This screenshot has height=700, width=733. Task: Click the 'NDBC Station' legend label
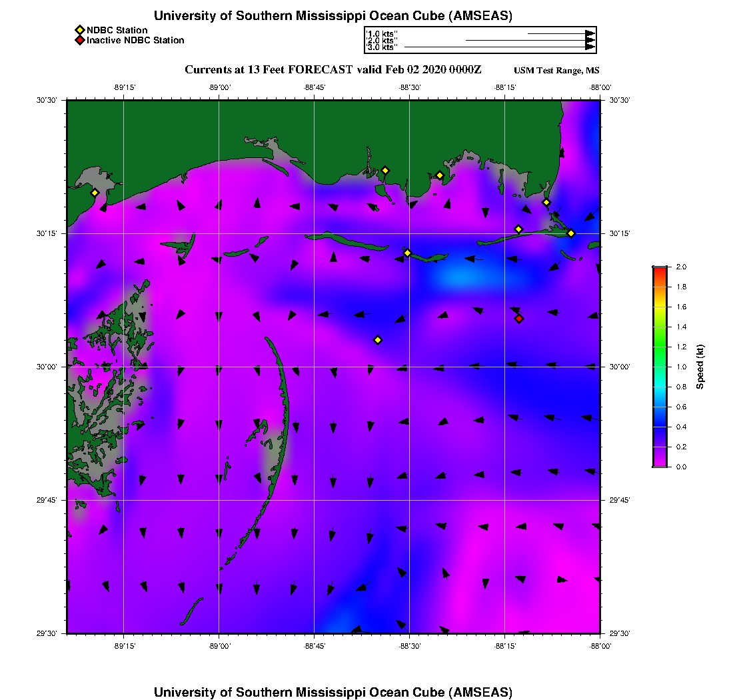[117, 30]
